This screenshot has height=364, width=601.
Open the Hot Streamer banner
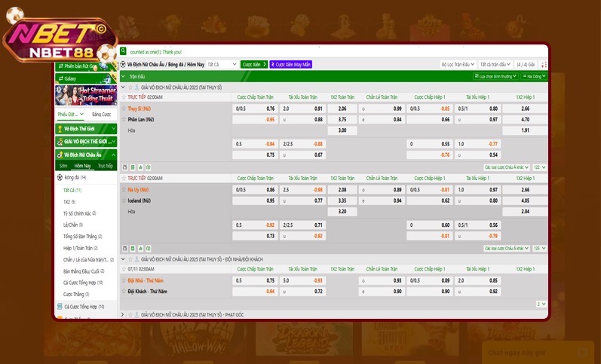86,96
